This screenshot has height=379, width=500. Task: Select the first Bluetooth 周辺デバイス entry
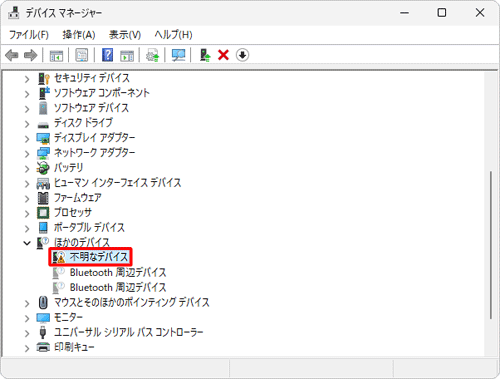(118, 272)
